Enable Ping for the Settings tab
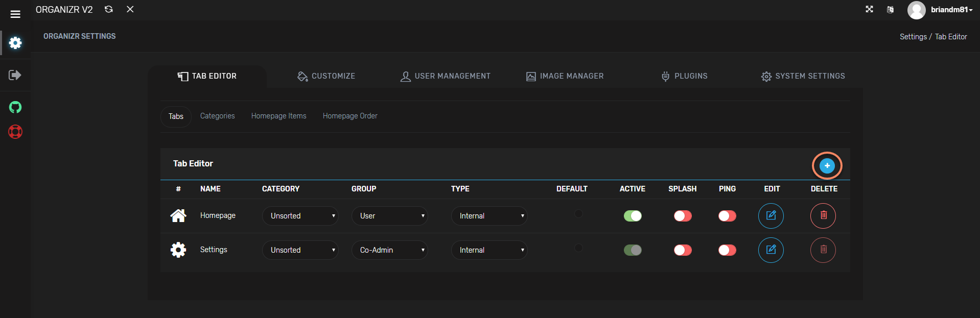 pos(727,250)
